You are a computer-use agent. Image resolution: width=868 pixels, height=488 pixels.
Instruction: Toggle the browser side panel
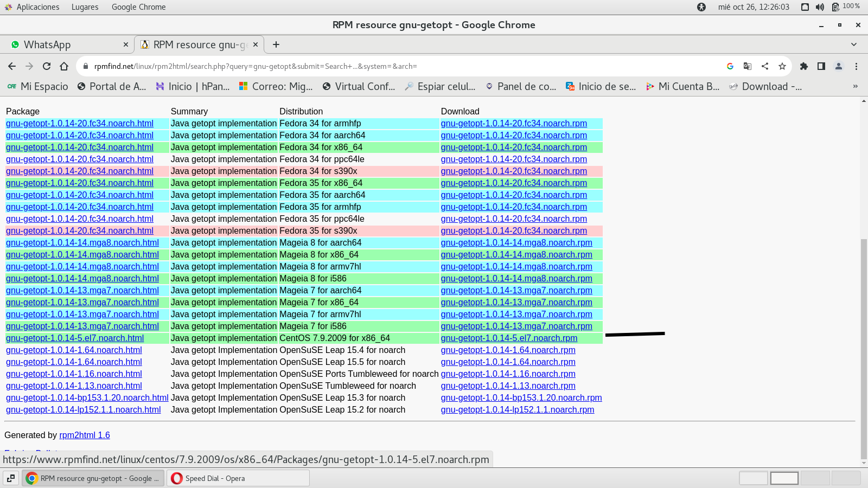tap(821, 66)
